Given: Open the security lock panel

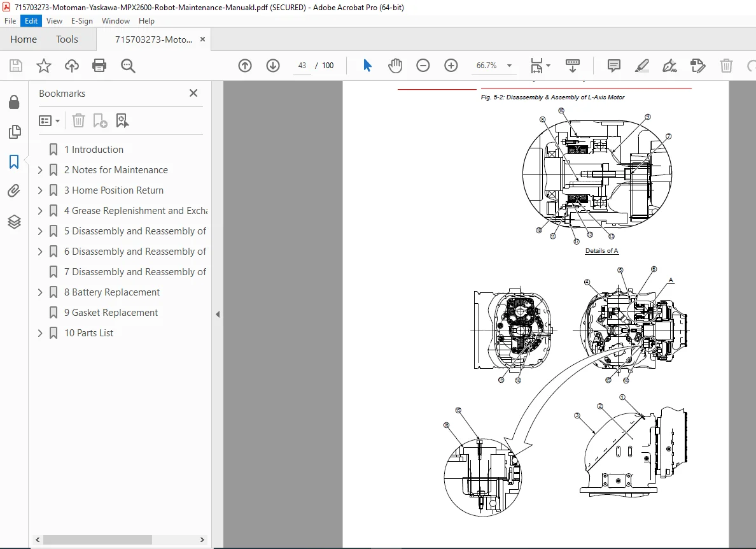Looking at the screenshot, I should coord(14,102).
